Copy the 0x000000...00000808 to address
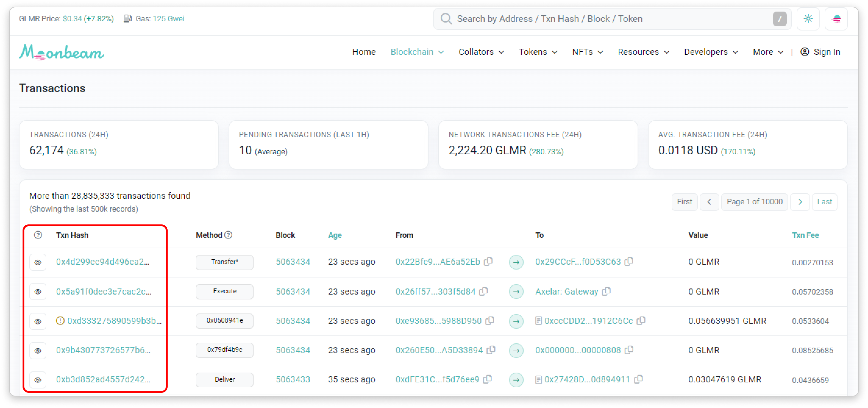Viewport: 868px width, 408px height. click(629, 350)
